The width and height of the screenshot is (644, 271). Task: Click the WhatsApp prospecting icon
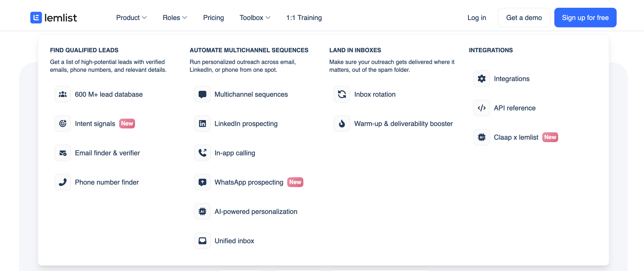click(x=202, y=182)
